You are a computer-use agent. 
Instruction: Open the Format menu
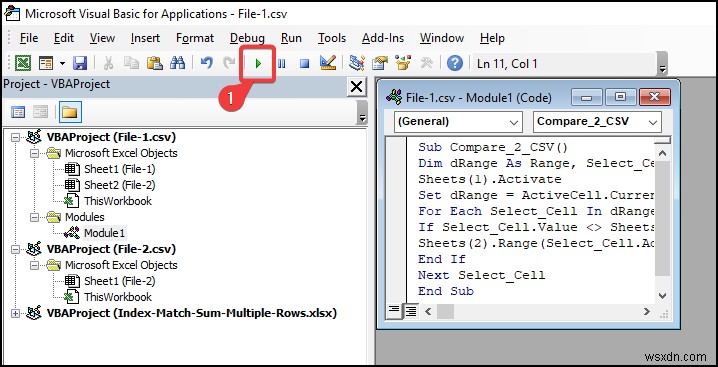click(195, 38)
